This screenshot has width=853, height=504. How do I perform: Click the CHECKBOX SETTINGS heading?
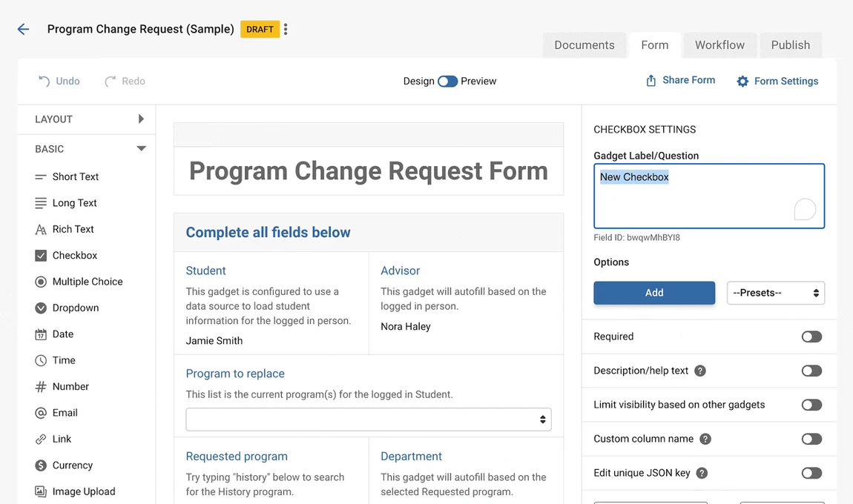pos(645,130)
